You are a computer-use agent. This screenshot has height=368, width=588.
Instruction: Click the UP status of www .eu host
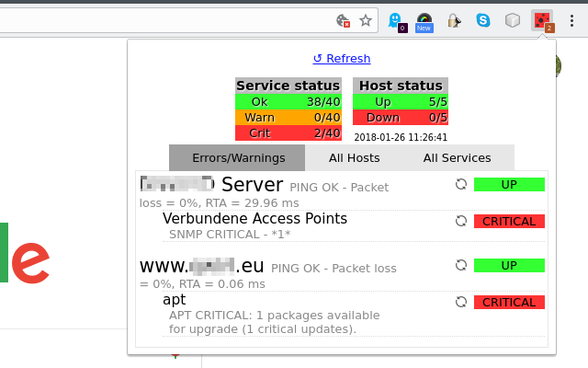tap(509, 266)
